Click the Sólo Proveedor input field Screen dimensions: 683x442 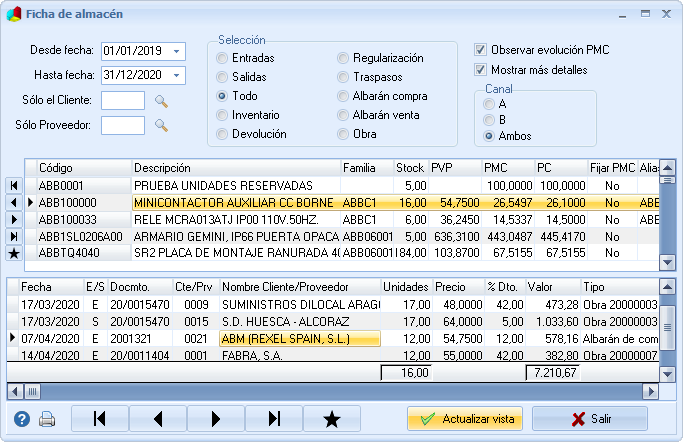point(123,125)
